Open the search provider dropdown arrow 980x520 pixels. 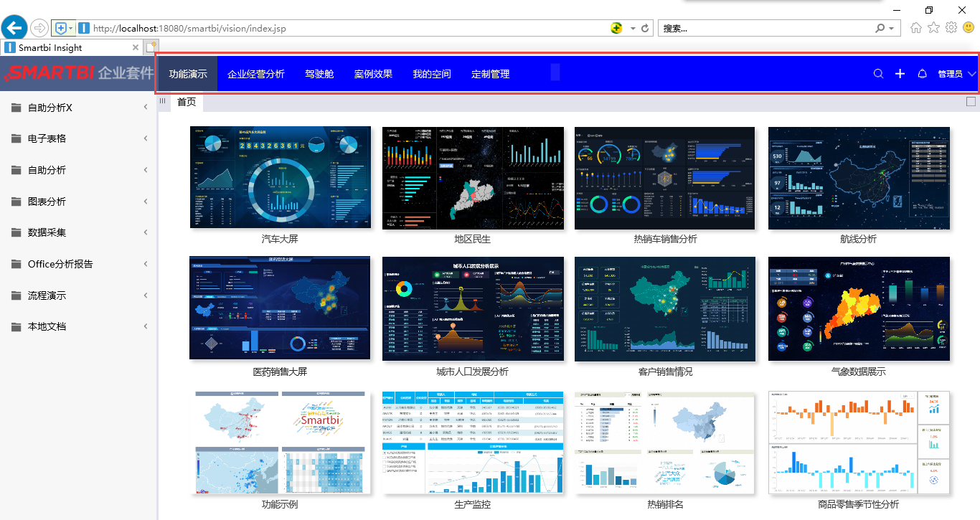click(x=892, y=29)
